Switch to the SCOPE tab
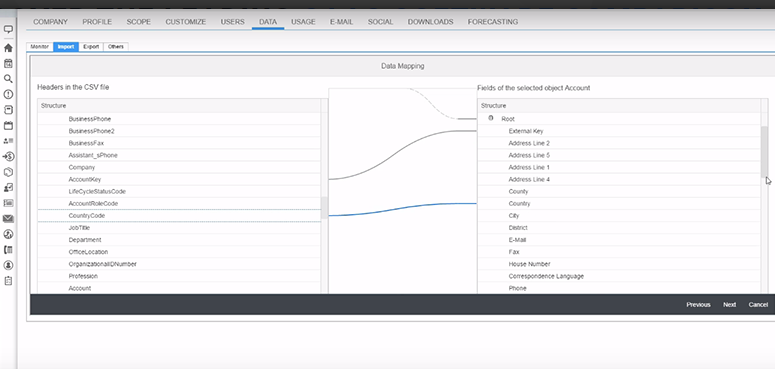The width and height of the screenshot is (775, 369). point(138,22)
